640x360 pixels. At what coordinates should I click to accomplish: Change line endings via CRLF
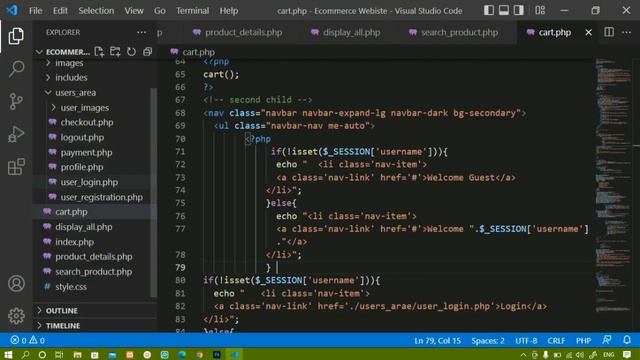click(x=556, y=340)
